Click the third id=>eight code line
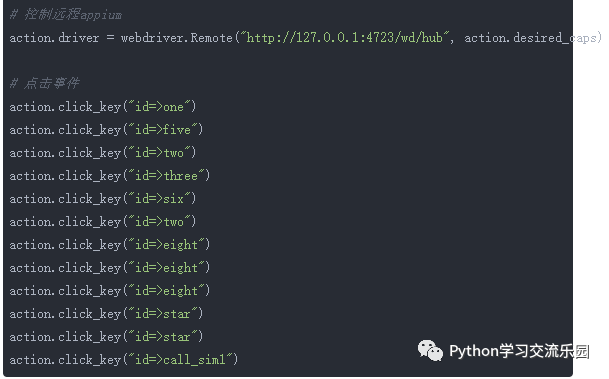The image size is (609, 379). (x=110, y=291)
